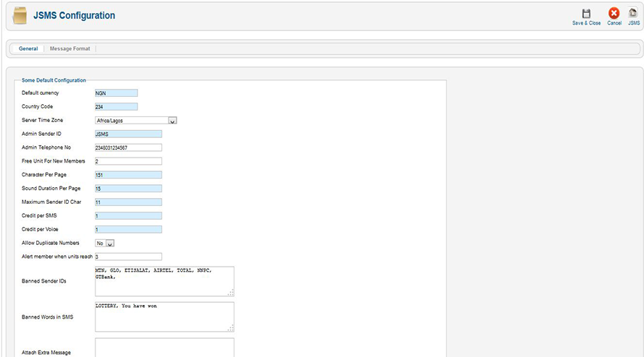The height and width of the screenshot is (357, 644).
Task: Expand the Server Time Zone dropdown
Action: coord(136,121)
